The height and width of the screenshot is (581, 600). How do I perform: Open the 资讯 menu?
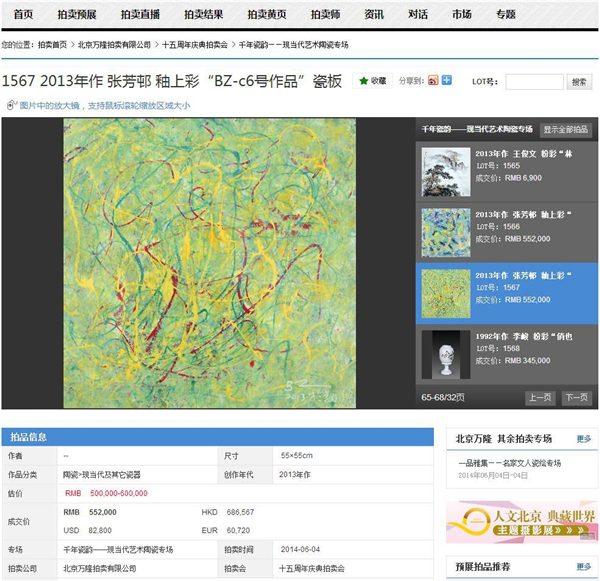pos(374,15)
